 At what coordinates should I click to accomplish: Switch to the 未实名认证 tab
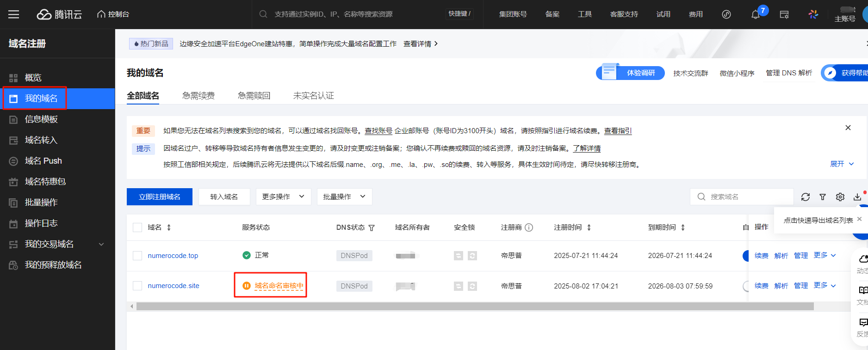coord(313,96)
